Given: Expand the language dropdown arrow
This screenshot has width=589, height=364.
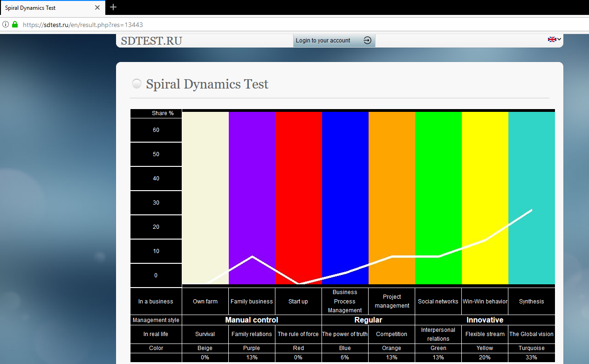Looking at the screenshot, I should click(559, 39).
